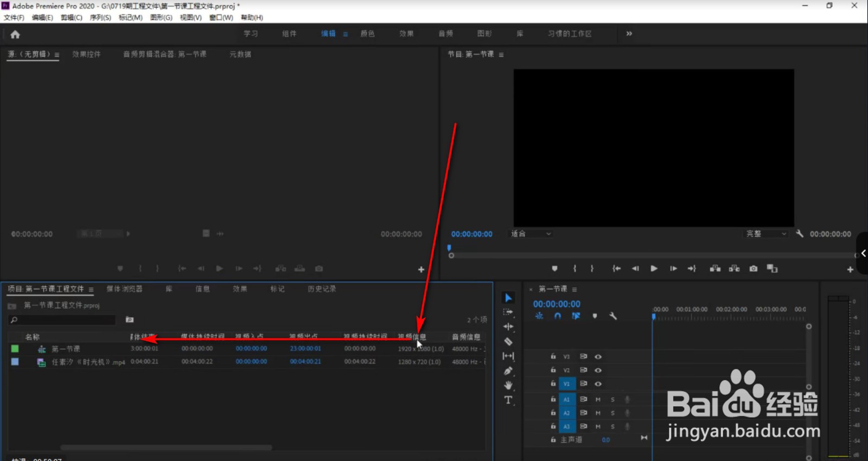Step back one frame in the Program monitor

[x=635, y=268]
